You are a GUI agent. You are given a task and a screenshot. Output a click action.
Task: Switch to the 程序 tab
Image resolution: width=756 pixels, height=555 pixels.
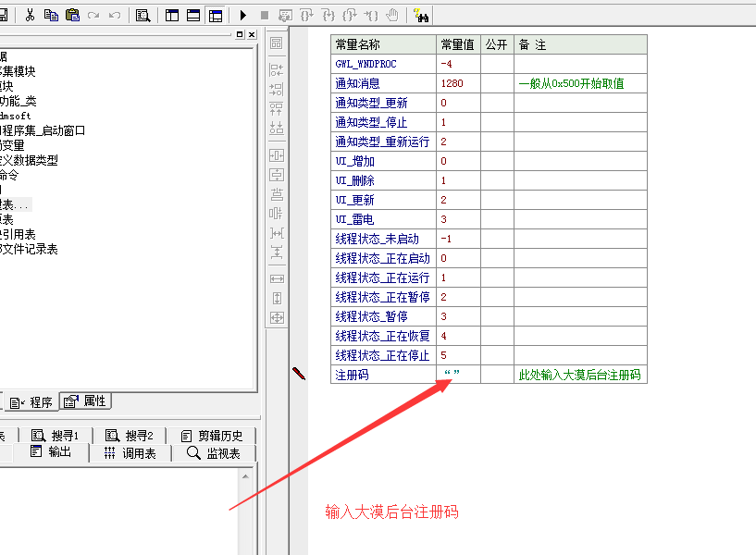click(31, 402)
